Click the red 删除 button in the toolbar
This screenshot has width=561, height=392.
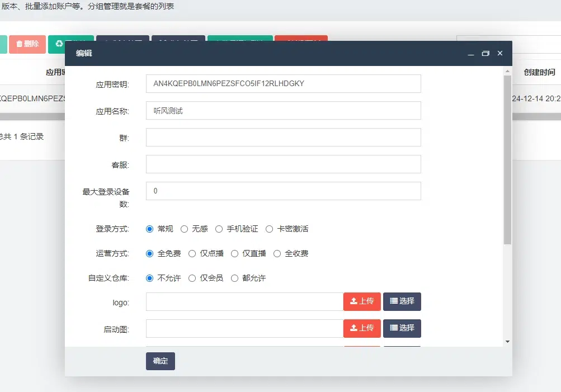(27, 45)
